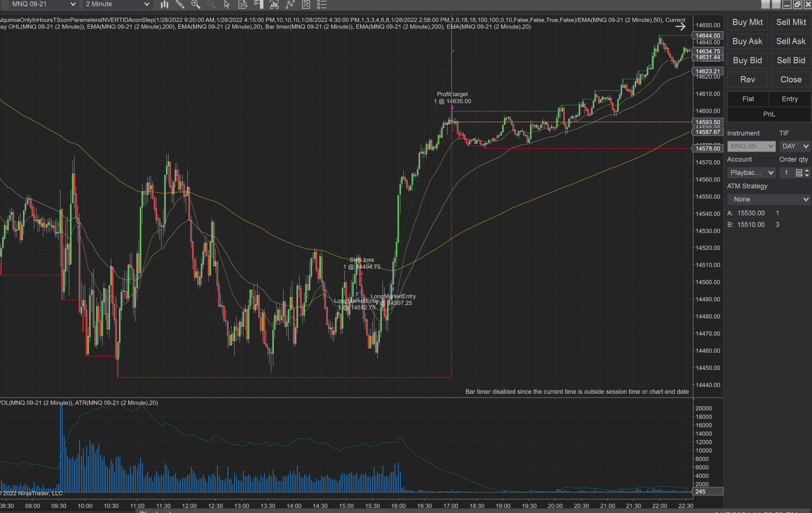Open the indicators icon
Viewport: 812px width, 513px height.
click(x=290, y=4)
